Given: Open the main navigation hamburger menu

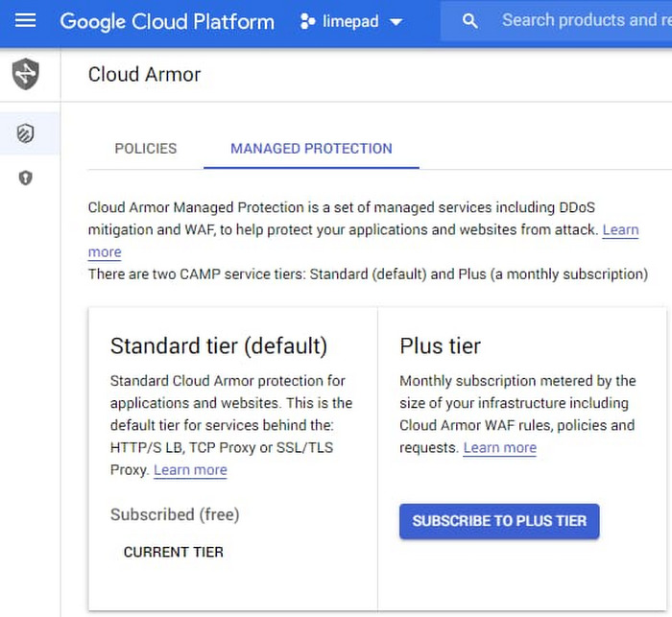Looking at the screenshot, I should click(26, 20).
